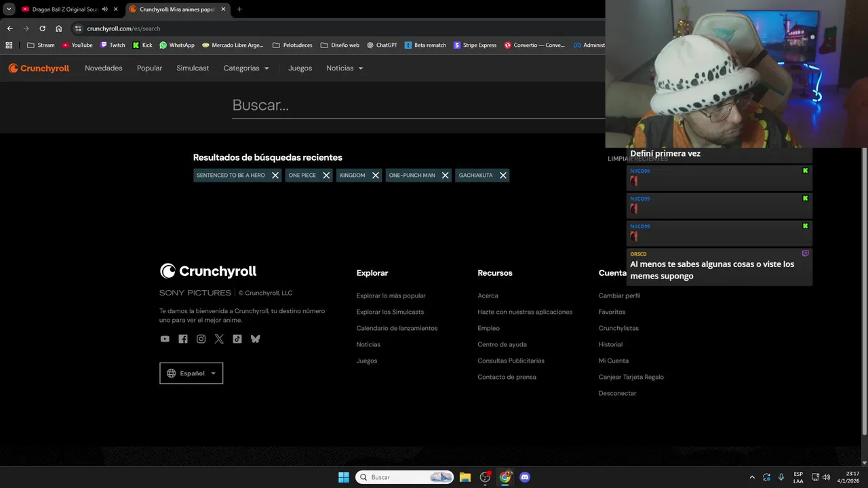Open Chrome from the taskbar
This screenshot has height=488, width=868.
(505, 477)
